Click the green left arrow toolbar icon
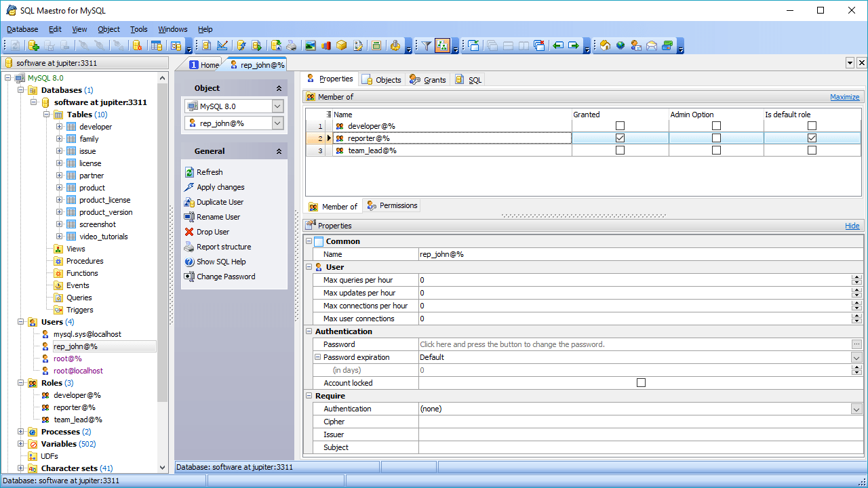 (x=558, y=45)
